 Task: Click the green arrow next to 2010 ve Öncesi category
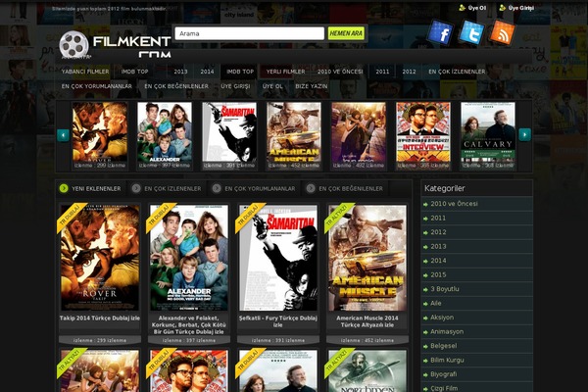tap(425, 205)
